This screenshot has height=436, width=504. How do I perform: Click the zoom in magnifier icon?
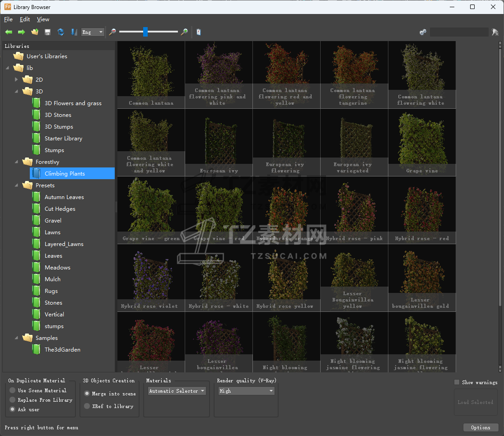pyautogui.click(x=184, y=32)
